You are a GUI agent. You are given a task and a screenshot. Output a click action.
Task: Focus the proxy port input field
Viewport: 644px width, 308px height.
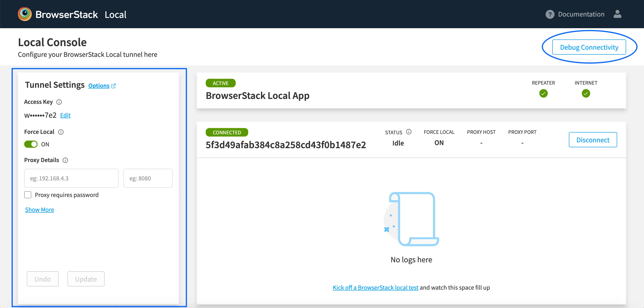pyautogui.click(x=148, y=178)
